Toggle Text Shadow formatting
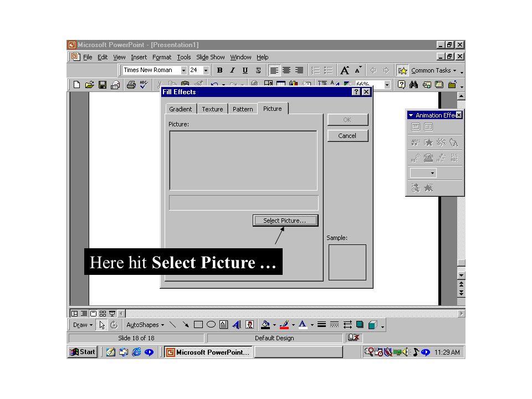This screenshot has width=532, height=399. coord(258,70)
